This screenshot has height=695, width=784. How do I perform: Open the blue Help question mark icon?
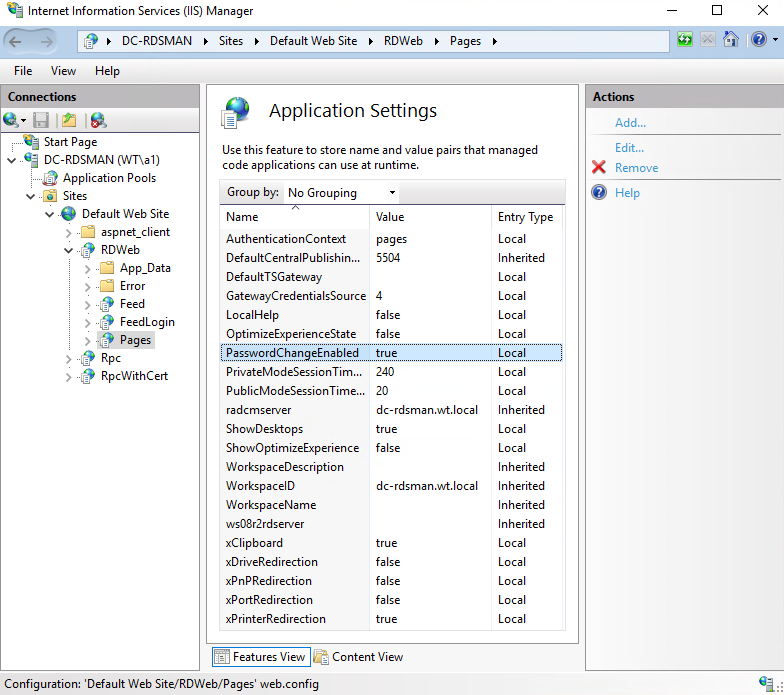758,41
